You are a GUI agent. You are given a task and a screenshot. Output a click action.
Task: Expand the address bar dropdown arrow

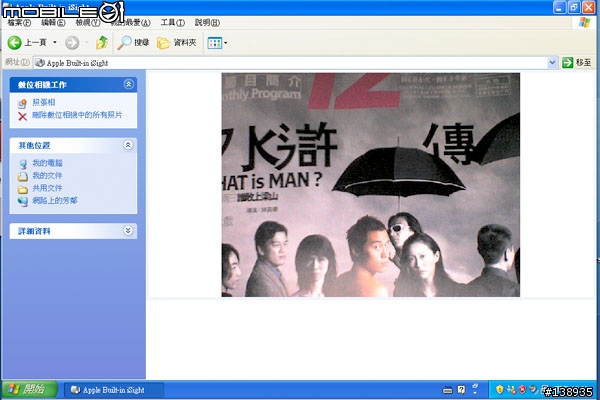552,62
